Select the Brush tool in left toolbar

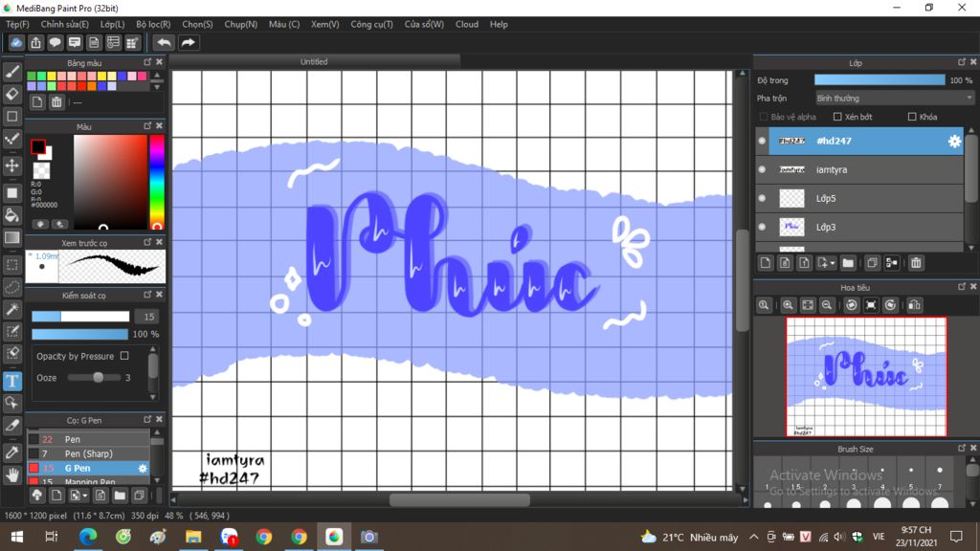(11, 72)
